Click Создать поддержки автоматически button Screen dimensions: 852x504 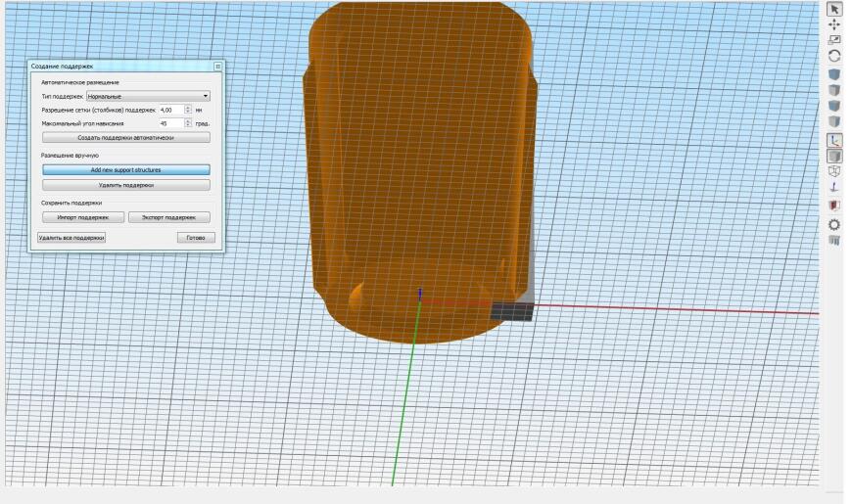[126, 137]
